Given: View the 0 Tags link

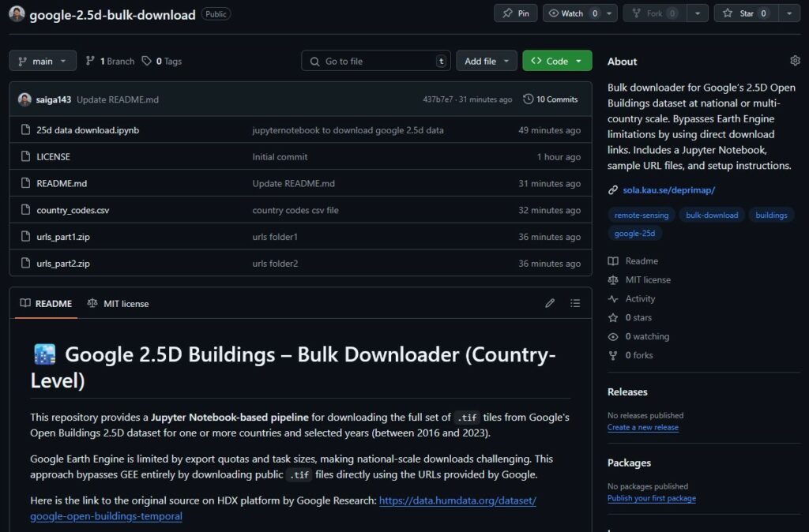Looking at the screenshot, I should [162, 61].
